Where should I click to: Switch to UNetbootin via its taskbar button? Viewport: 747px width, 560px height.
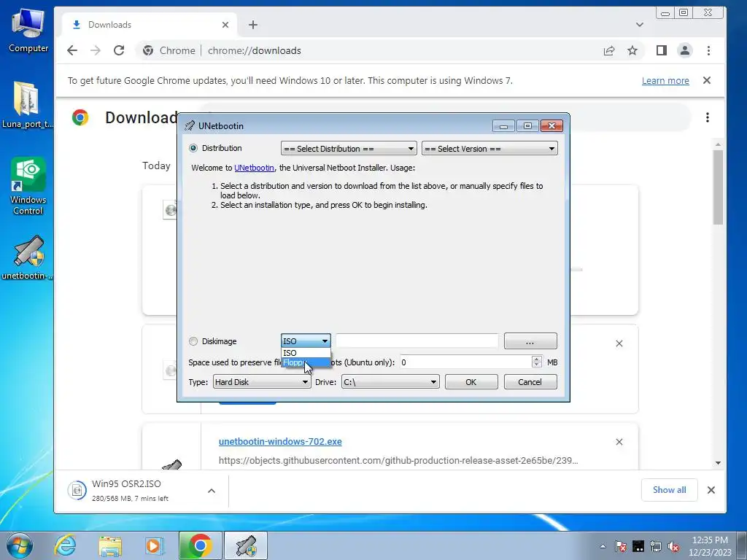[x=246, y=545]
